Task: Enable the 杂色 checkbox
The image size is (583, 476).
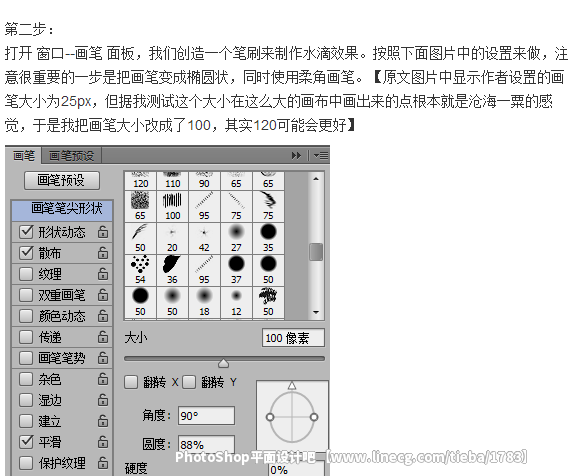Action: 26,379
